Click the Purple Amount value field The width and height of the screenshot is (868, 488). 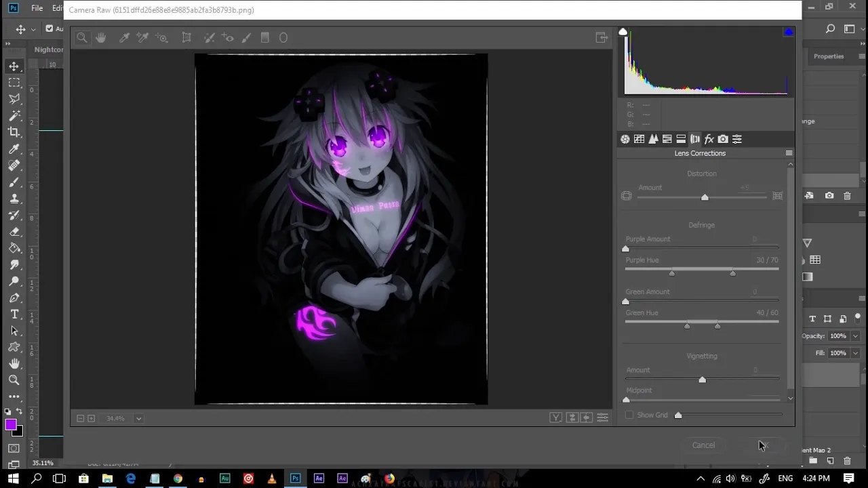(x=765, y=239)
